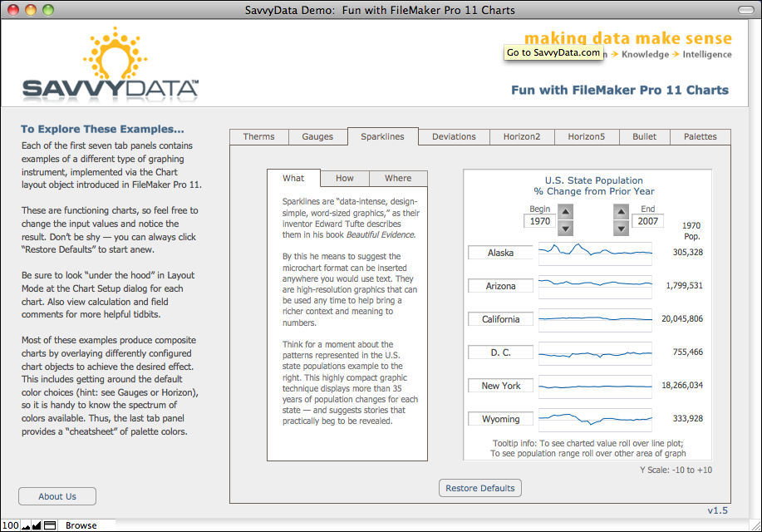Zoom in using the large mountains icon
The width and height of the screenshot is (762, 532).
coord(37,525)
